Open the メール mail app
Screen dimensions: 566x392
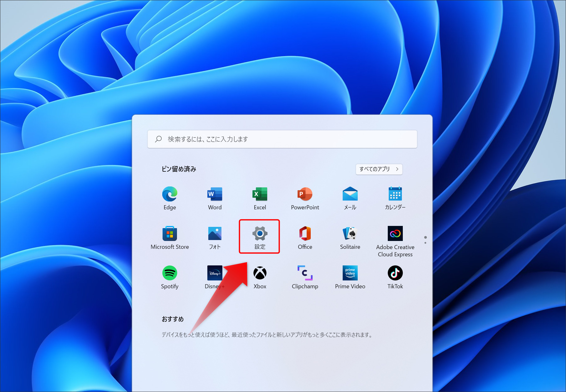click(x=350, y=198)
